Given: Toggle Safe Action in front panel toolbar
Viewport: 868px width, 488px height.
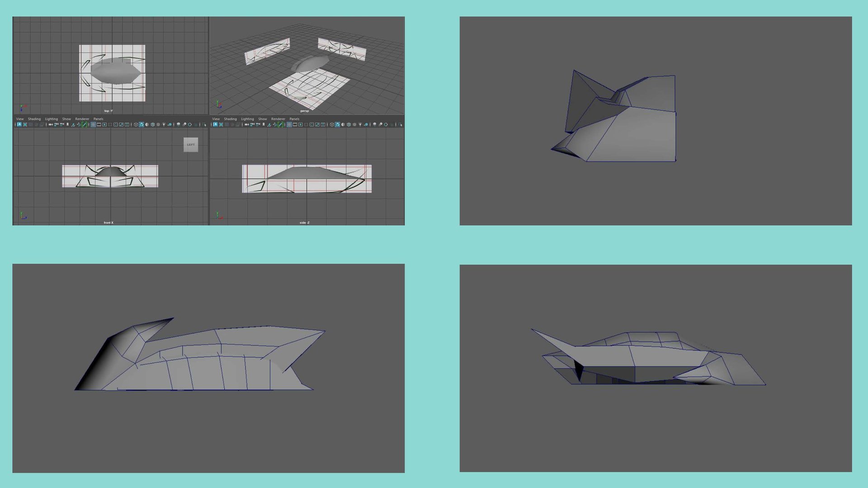Looking at the screenshot, I should pyautogui.click(x=121, y=125).
